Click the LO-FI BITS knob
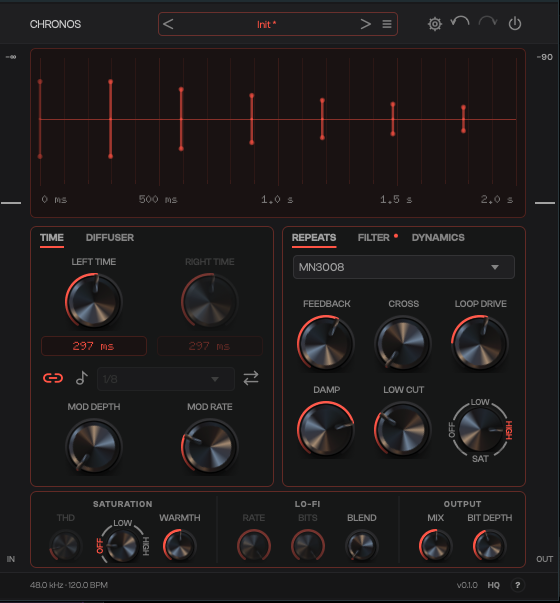 pos(308,545)
